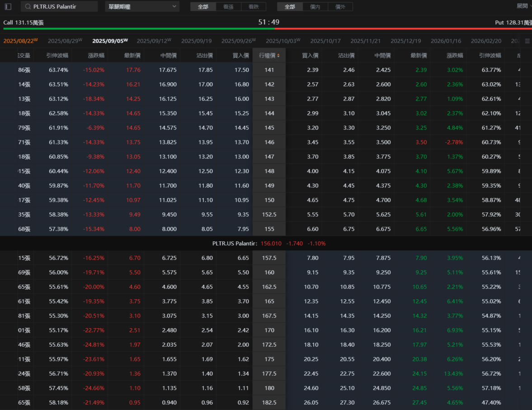The height and width of the screenshot is (410, 532).
Task: Click the 行權價 150 strike row
Action: click(269, 200)
